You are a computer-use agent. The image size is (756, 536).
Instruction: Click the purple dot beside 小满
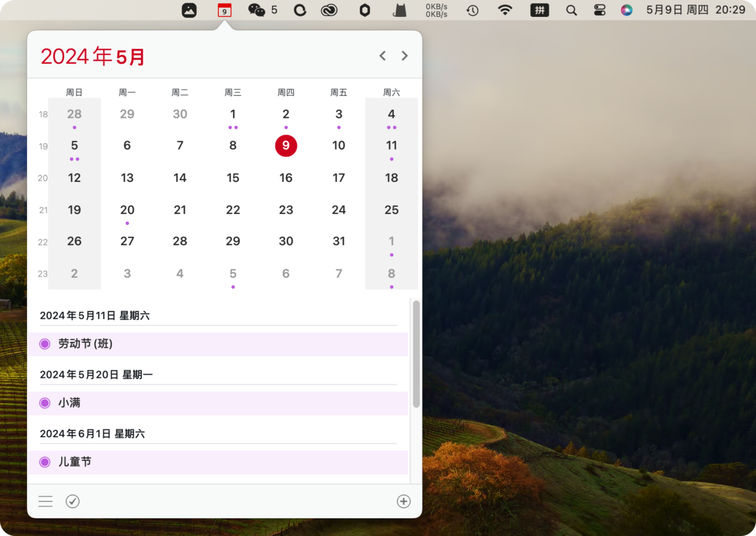45,403
